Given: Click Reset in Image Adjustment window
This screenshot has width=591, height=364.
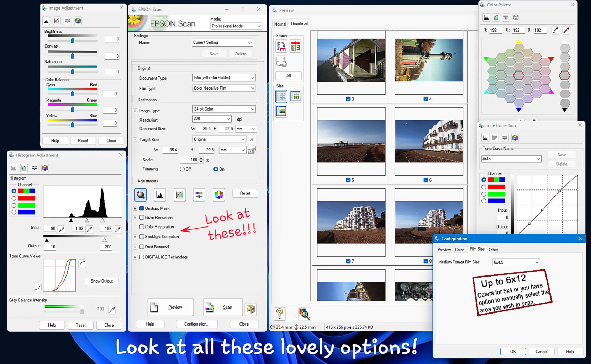Looking at the screenshot, I should pyautogui.click(x=83, y=141).
